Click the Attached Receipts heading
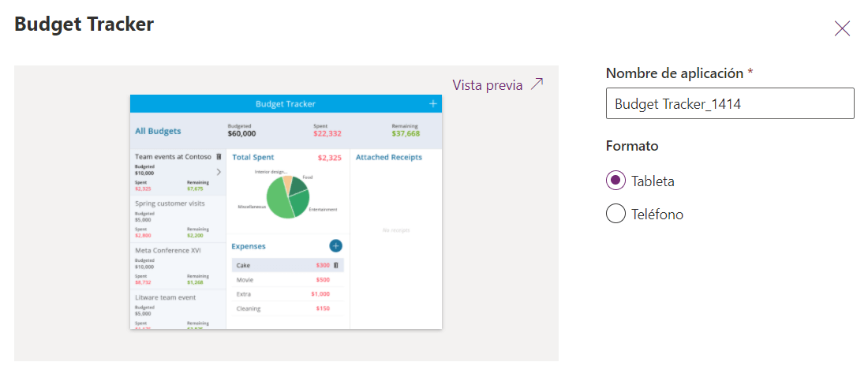The height and width of the screenshot is (377, 868). (x=388, y=158)
